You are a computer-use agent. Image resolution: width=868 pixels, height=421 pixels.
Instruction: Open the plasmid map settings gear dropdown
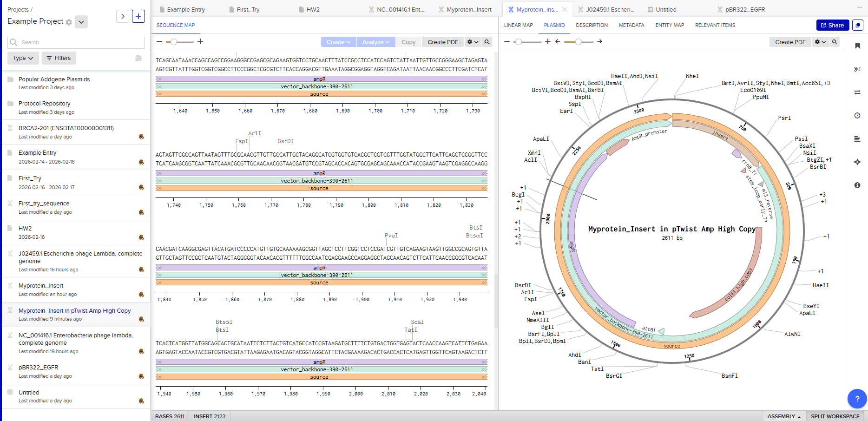pos(820,42)
